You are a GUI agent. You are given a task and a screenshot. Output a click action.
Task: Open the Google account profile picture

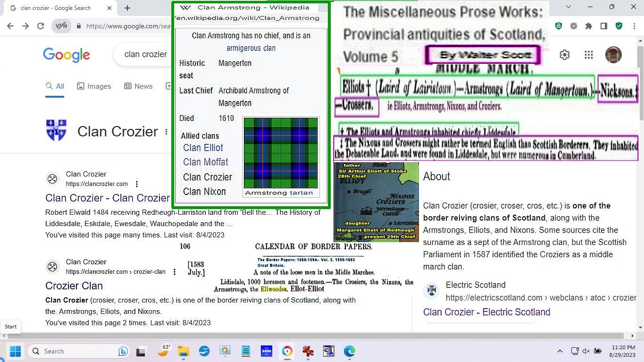(613, 55)
